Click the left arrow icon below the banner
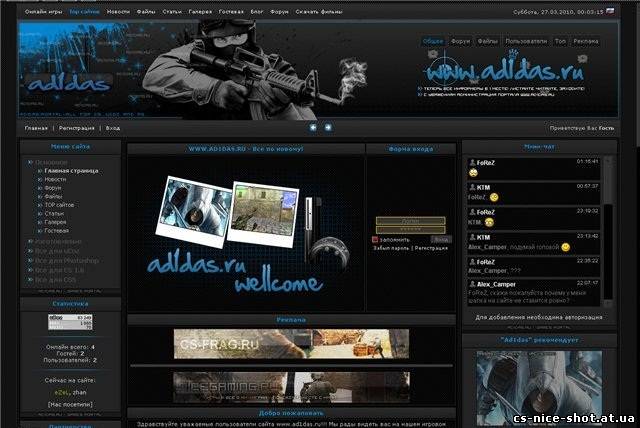Screen dimensions: 640x428 313,128
